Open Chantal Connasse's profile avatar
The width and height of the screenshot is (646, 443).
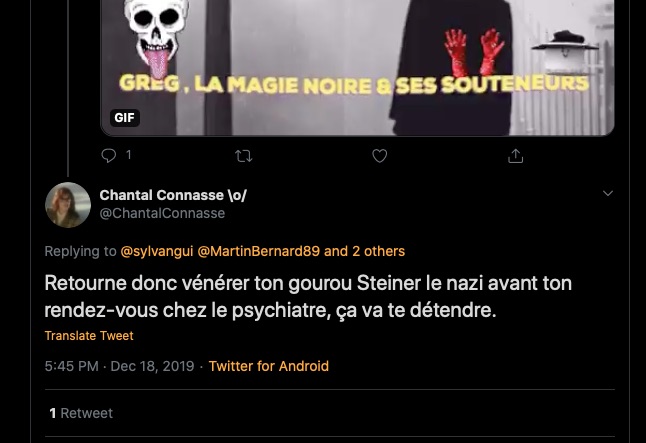pos(68,205)
